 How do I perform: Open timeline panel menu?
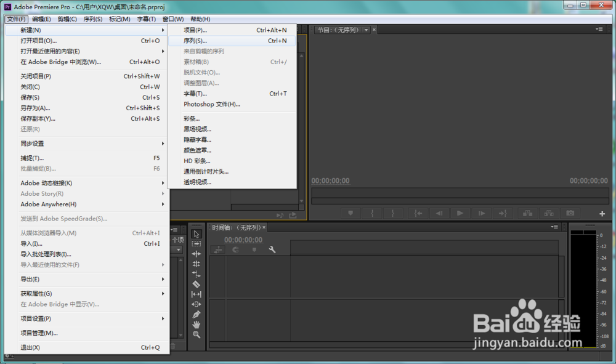point(554,227)
